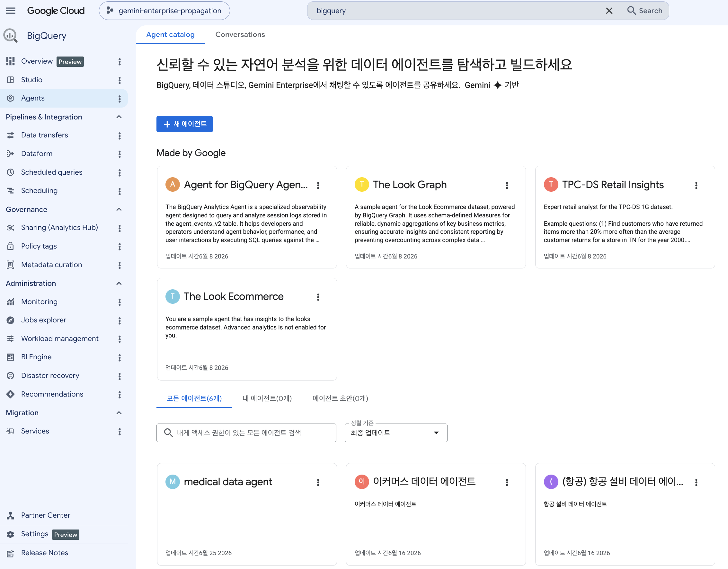Image resolution: width=728 pixels, height=569 pixels.
Task: Open more options for Overview item
Action: [x=119, y=62]
